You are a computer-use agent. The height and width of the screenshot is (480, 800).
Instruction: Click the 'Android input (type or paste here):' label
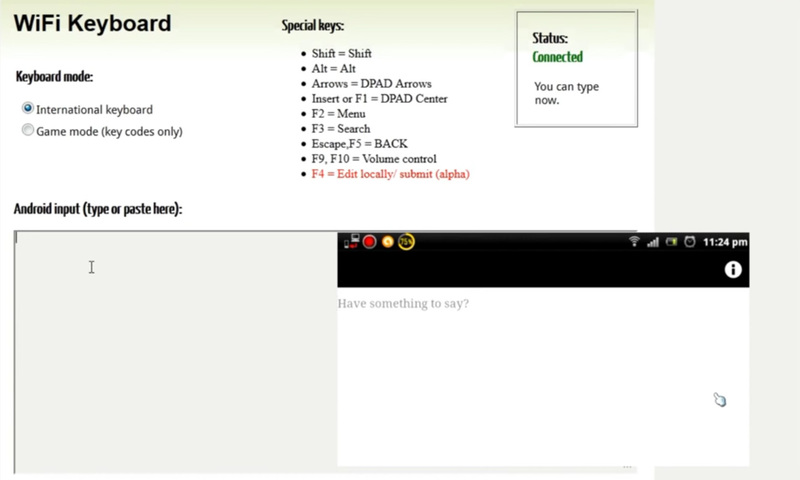tap(98, 209)
